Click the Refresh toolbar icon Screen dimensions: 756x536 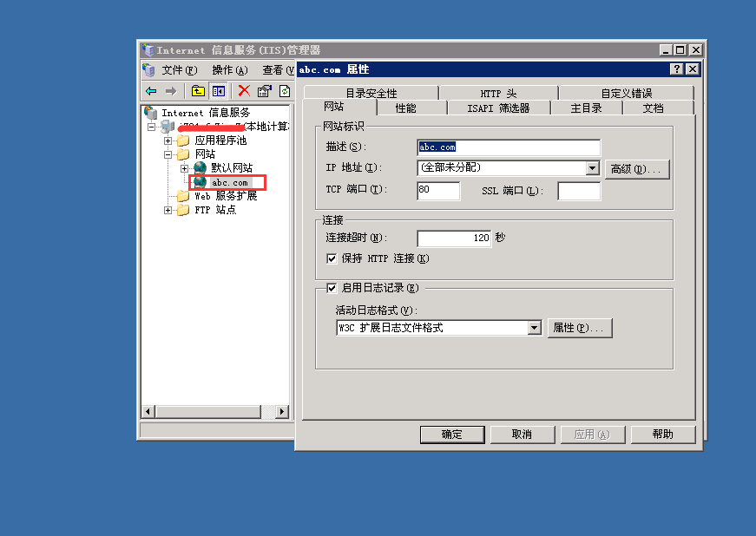[x=284, y=91]
